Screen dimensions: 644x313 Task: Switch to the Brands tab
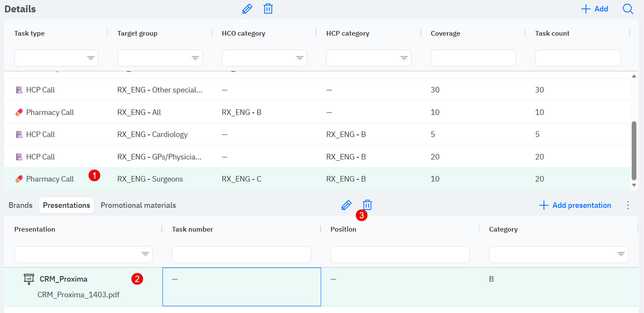tap(20, 205)
